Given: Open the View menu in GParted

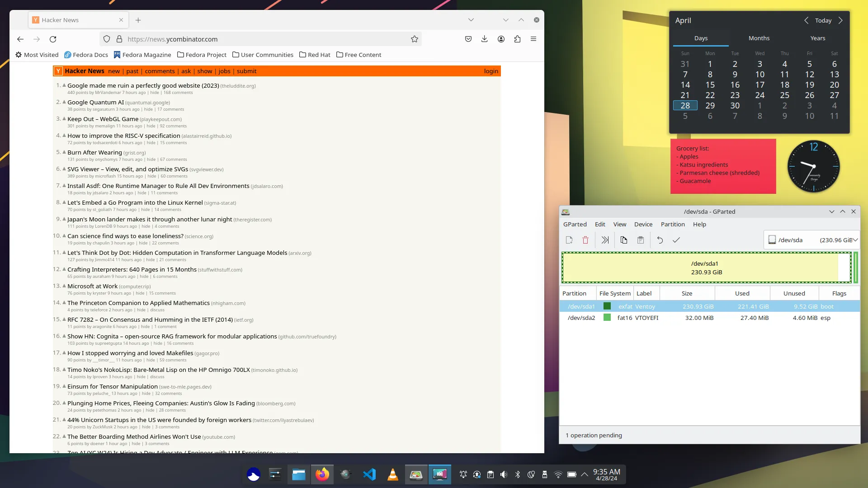Looking at the screenshot, I should click(x=620, y=225).
